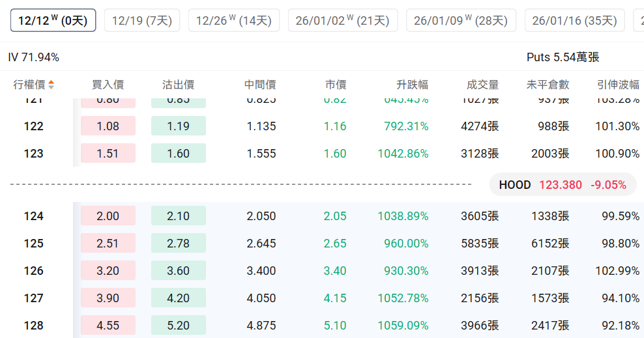This screenshot has width=644, height=338.
Task: Select the 12/12 (0天) expiration tab
Action: [x=53, y=20]
